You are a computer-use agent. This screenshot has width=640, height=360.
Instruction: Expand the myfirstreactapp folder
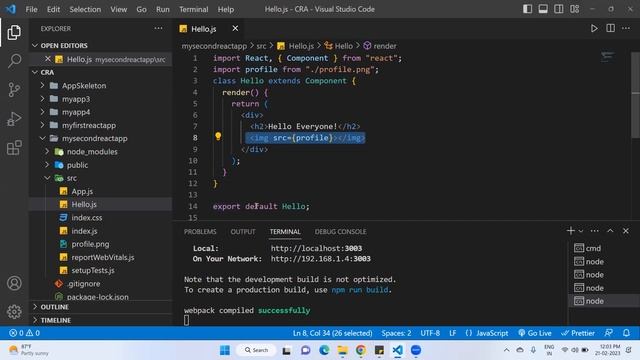[42, 125]
